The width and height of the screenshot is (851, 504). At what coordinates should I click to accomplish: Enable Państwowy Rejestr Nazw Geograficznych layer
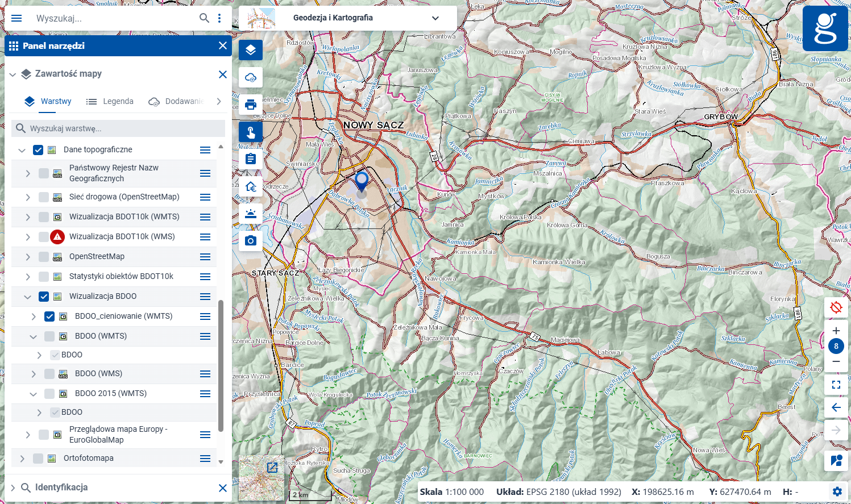point(44,173)
